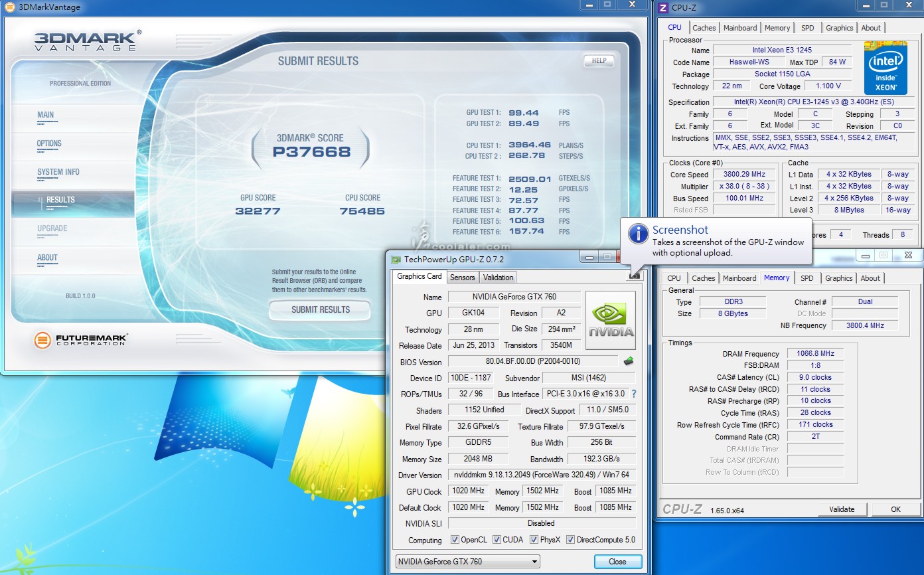Click the Code Name value Haswell-WS
Viewport: 924px width, 575px height.
point(749,62)
